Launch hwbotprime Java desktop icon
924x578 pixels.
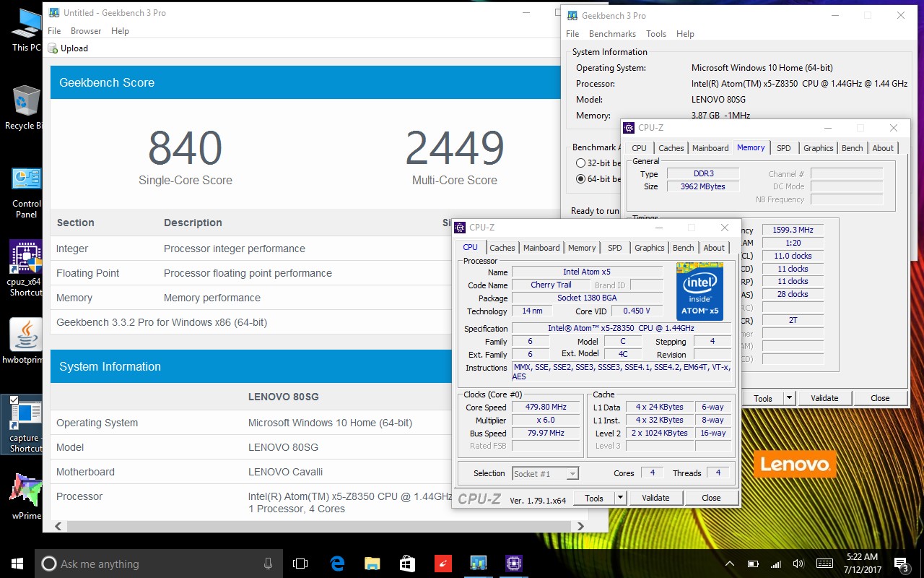tap(26, 342)
